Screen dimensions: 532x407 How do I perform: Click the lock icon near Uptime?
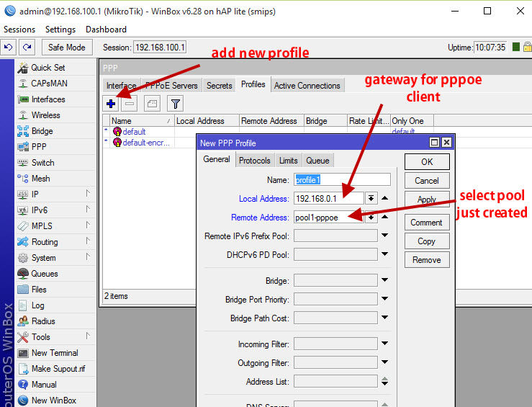[528, 47]
